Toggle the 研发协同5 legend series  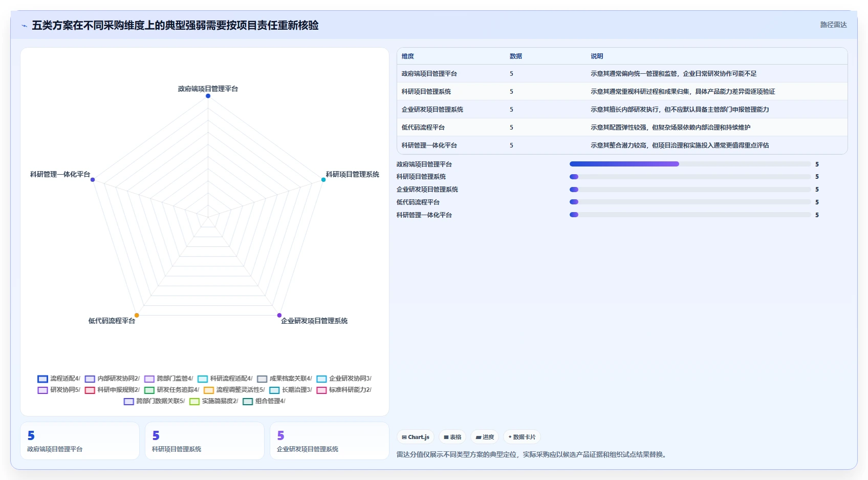coord(59,390)
